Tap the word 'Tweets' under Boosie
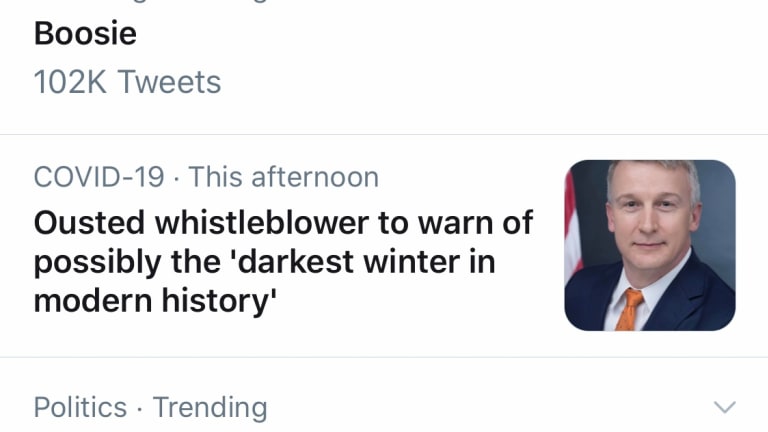 tap(169, 81)
